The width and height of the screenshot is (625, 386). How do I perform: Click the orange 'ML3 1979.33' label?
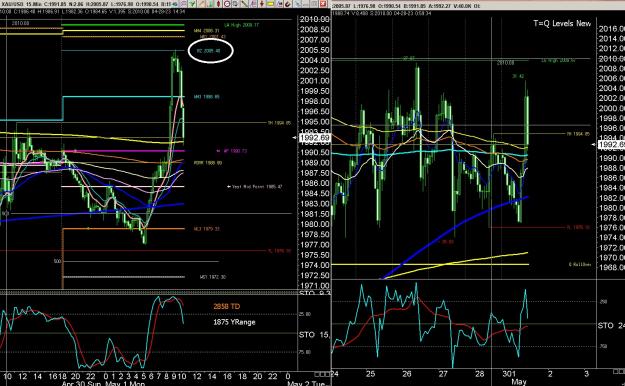tap(206, 229)
